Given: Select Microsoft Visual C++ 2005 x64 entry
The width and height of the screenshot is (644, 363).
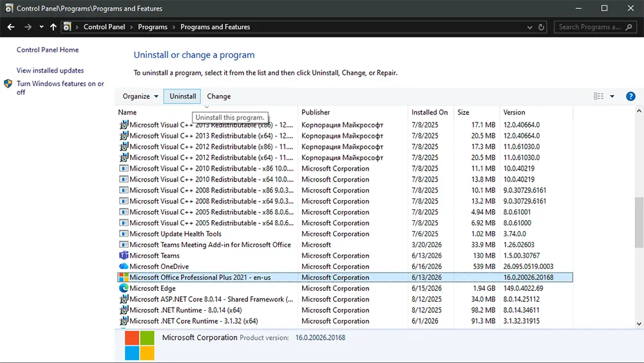Looking at the screenshot, I should pyautogui.click(x=211, y=223).
